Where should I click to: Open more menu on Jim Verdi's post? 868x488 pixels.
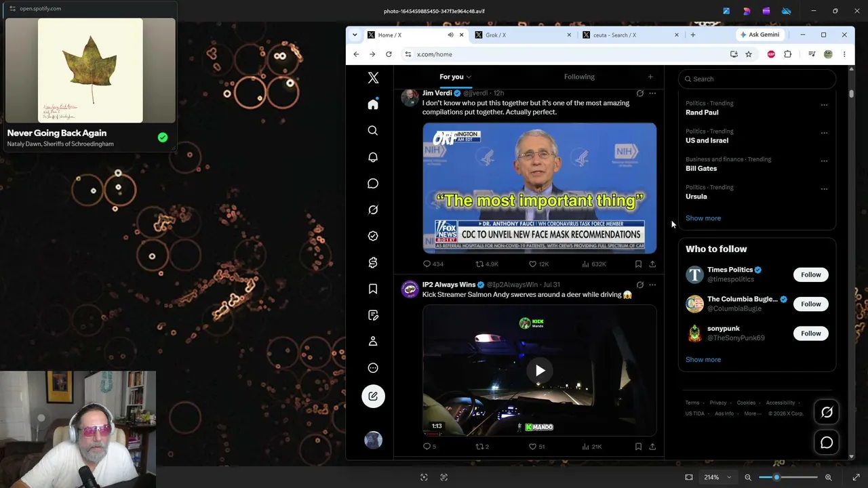click(652, 93)
